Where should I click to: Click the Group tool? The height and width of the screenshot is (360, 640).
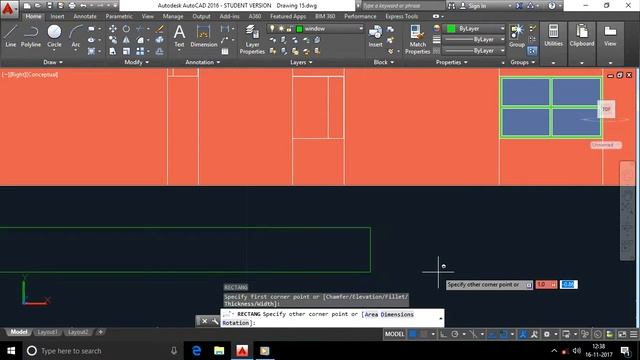(x=517, y=36)
